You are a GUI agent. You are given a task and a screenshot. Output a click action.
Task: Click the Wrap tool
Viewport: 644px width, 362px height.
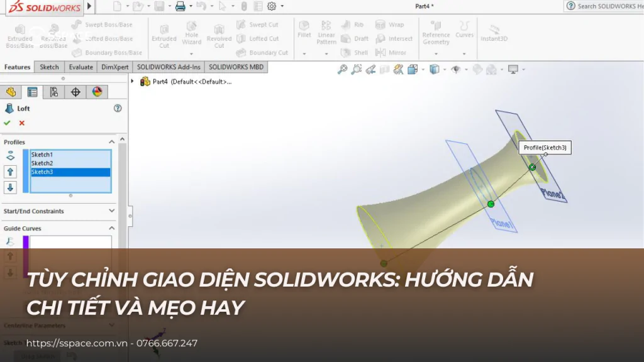(389, 25)
